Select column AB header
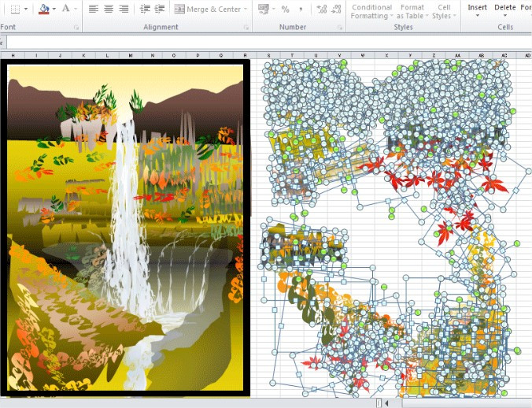 tap(481, 55)
